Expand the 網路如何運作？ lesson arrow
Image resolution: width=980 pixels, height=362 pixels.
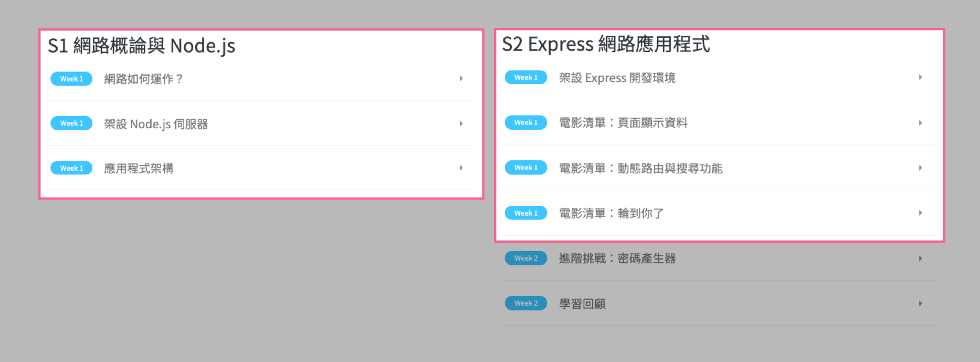coord(461,79)
